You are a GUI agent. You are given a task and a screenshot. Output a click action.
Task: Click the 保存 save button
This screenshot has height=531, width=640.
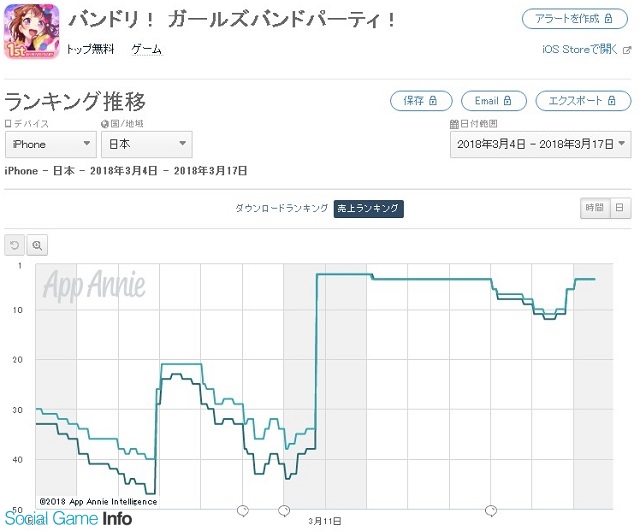tap(421, 100)
